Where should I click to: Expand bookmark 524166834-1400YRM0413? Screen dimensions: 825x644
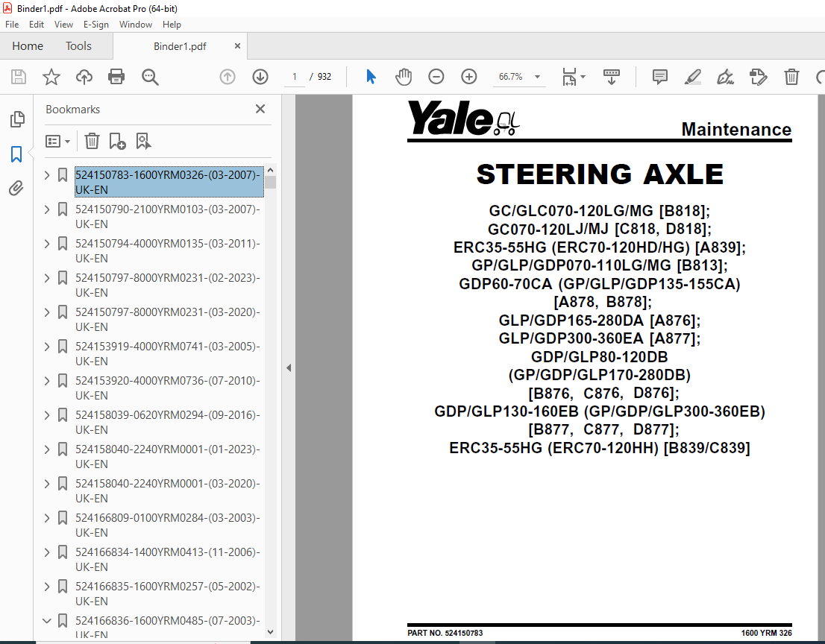(x=47, y=552)
